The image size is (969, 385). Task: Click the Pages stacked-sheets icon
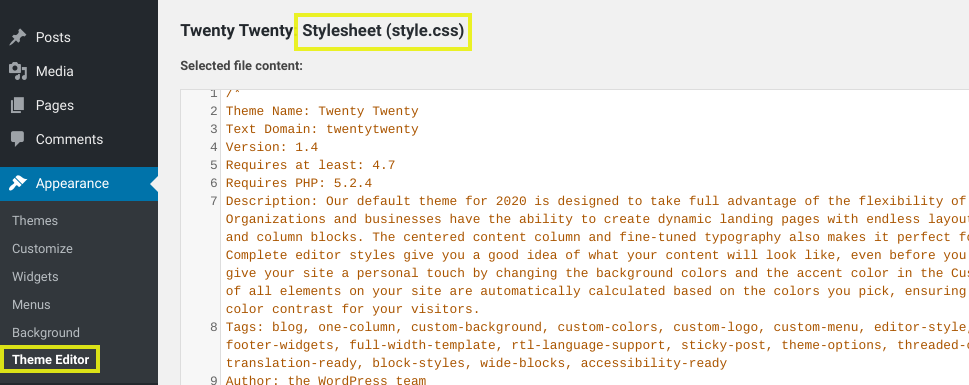[17, 105]
